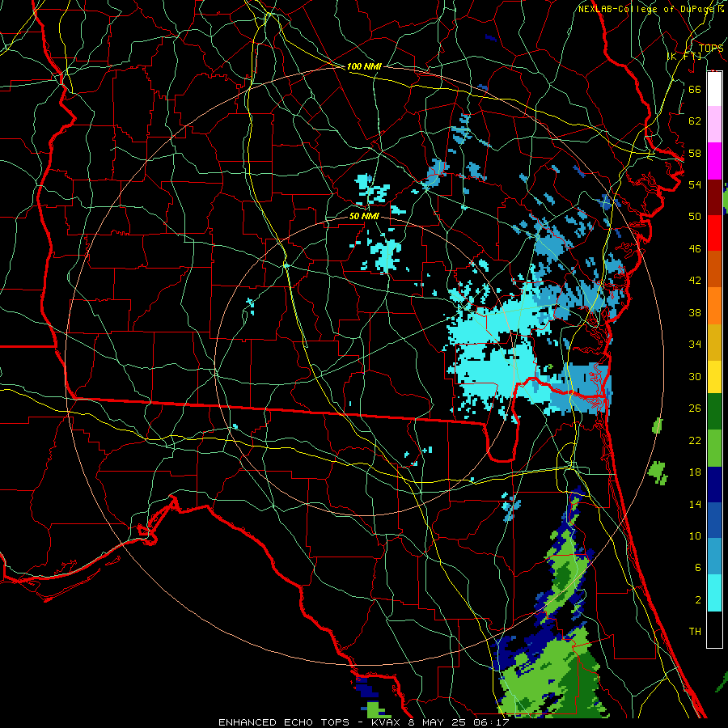Select the dark red swatch between 50 and 54

point(714,197)
